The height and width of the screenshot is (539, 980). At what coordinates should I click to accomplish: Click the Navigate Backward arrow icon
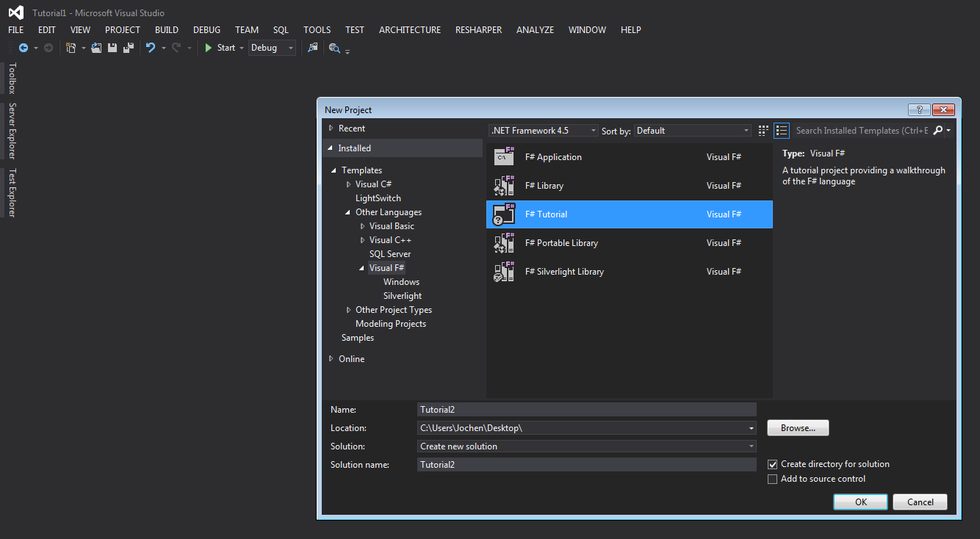pos(24,48)
